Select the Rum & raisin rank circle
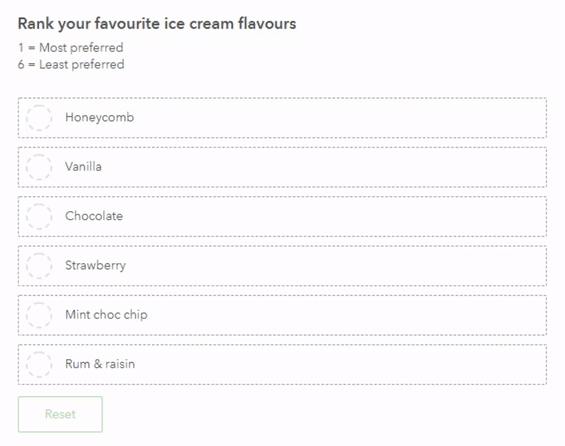Viewport: 565px width, 446px height. point(39,365)
